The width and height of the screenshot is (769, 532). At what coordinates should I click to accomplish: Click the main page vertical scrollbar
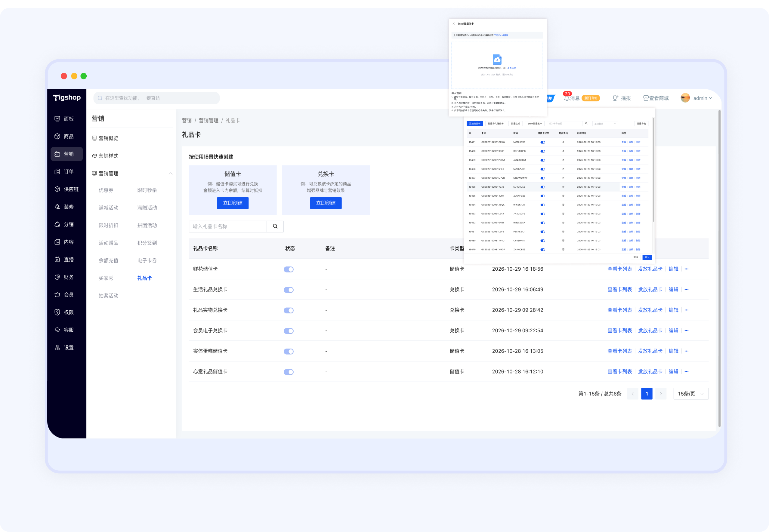[x=719, y=269]
